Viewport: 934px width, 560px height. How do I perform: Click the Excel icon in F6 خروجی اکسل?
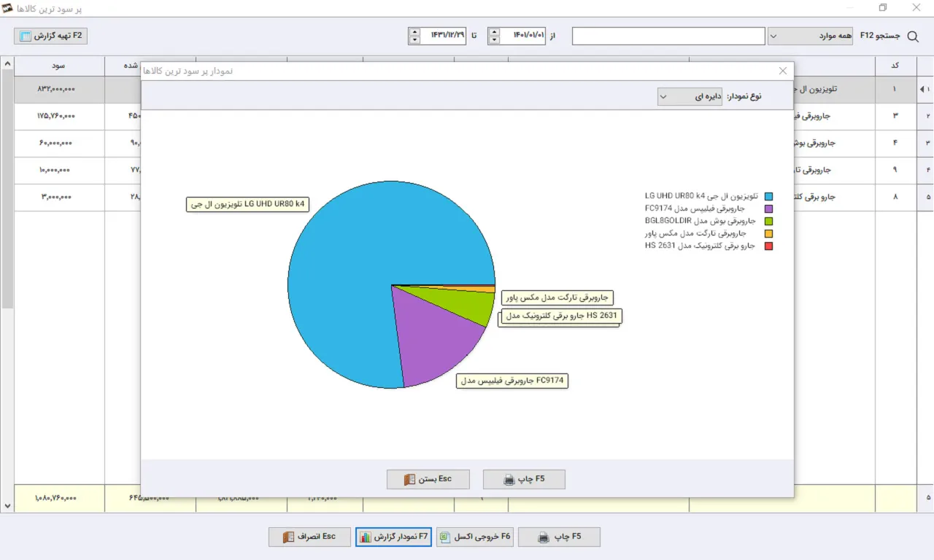pos(446,537)
